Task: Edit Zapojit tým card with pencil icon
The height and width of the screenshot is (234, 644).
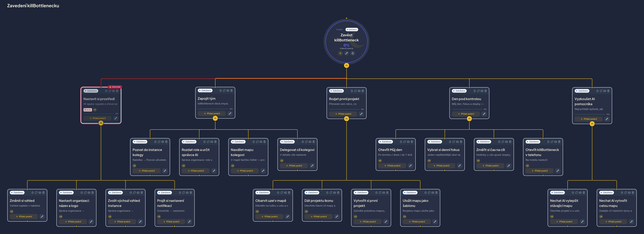Action: [230, 114]
